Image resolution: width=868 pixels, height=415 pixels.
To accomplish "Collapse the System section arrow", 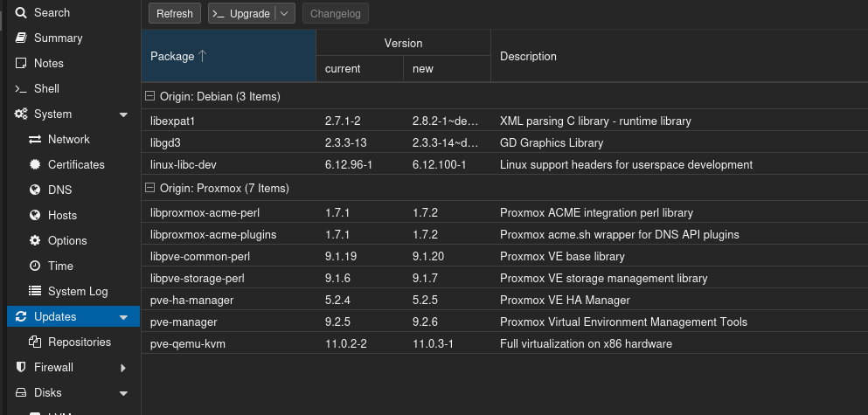I will [x=123, y=114].
